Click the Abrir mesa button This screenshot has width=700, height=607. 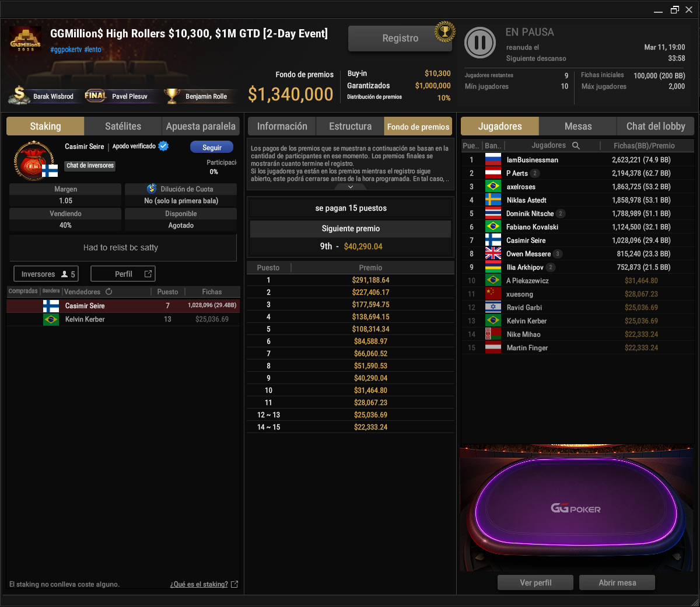(617, 582)
